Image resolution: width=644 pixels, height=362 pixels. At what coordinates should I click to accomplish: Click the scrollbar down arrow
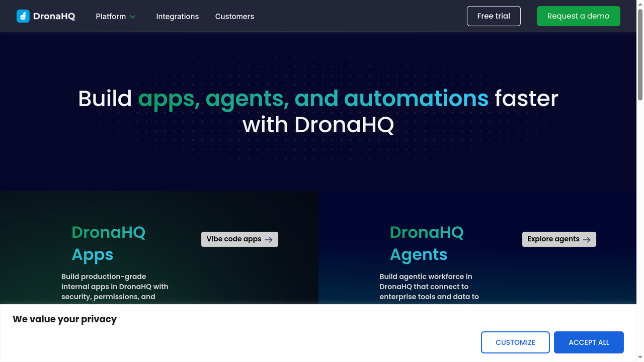[640, 358]
